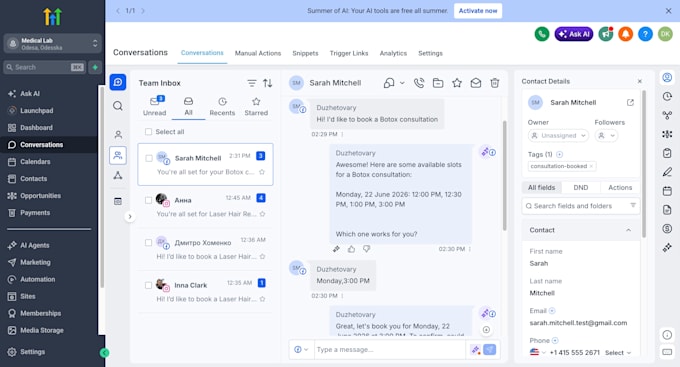Tick the Select all checkbox

(148, 132)
